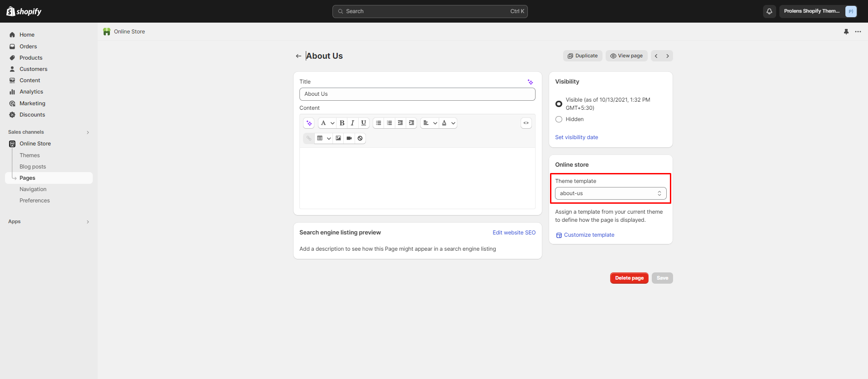868x379 pixels.
Task: Apply italic formatting in the editor
Action: tap(352, 123)
